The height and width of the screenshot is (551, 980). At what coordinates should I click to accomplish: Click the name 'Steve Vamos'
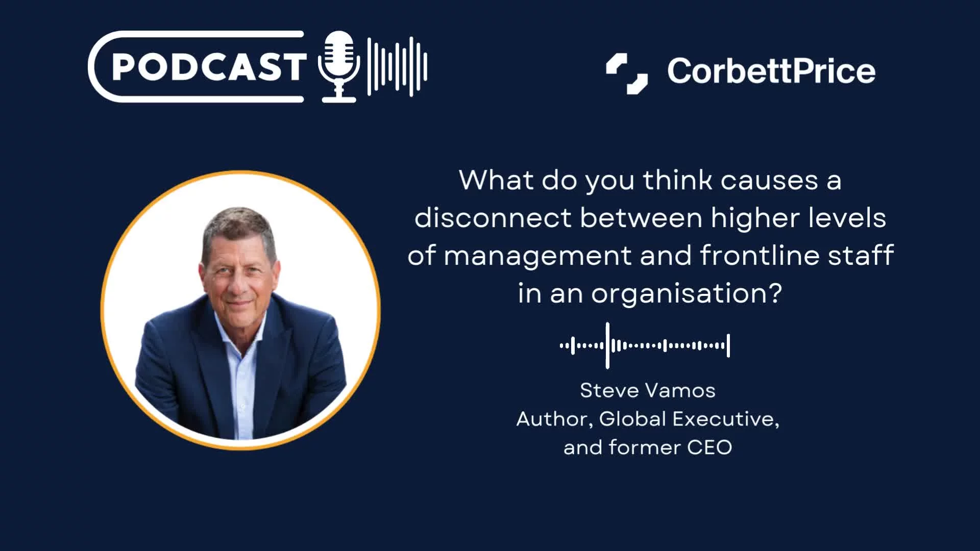tap(648, 390)
